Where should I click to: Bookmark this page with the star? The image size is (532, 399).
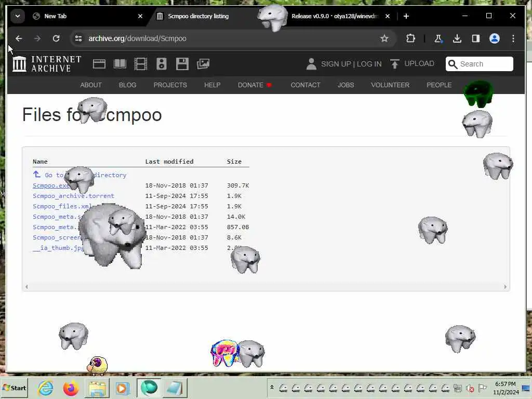384,38
